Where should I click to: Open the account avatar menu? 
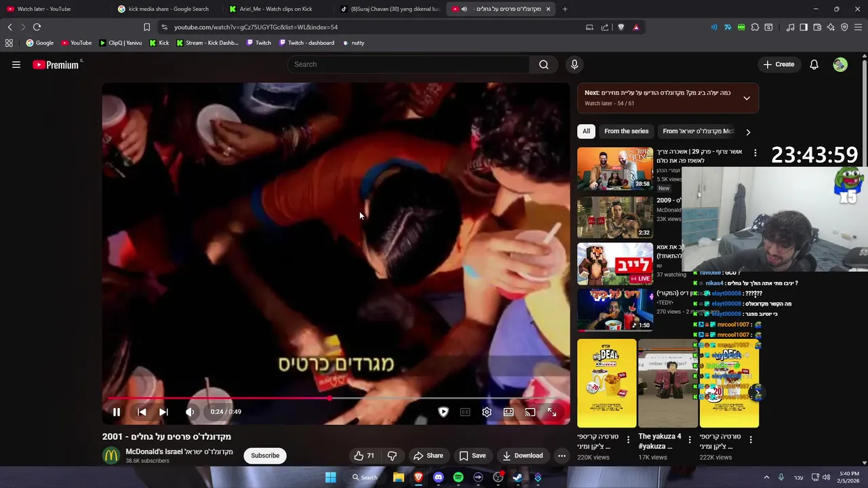coord(840,64)
